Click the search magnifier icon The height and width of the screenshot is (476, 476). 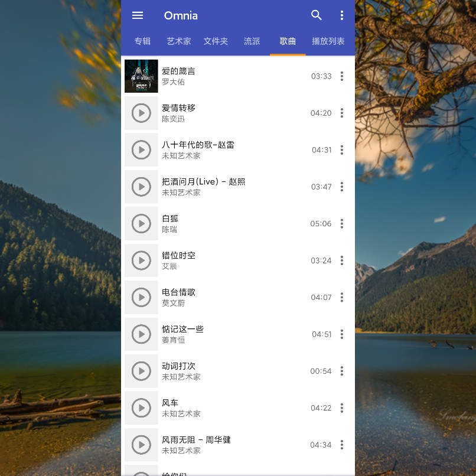point(317,15)
